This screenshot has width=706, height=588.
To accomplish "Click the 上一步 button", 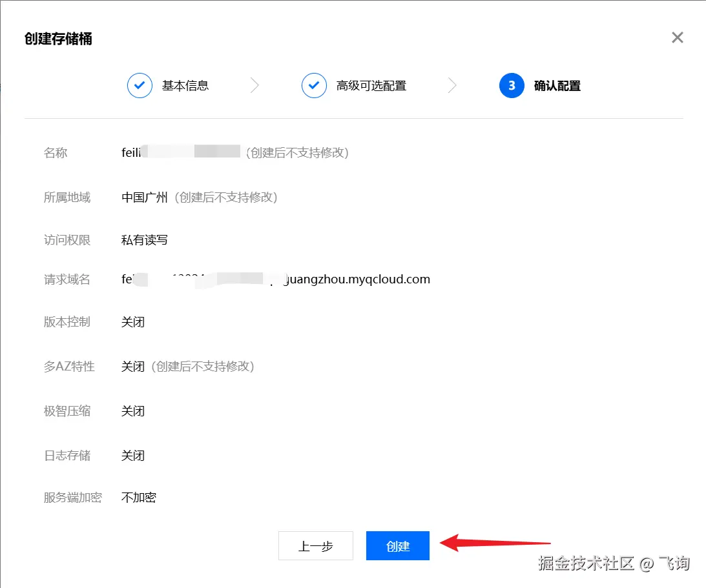I will pos(316,545).
